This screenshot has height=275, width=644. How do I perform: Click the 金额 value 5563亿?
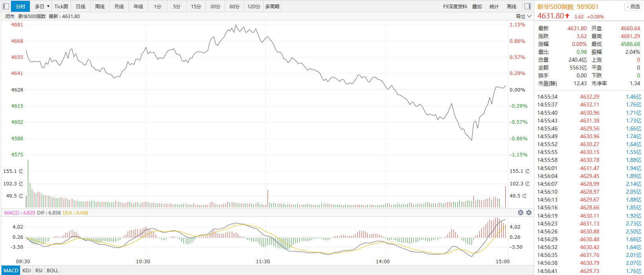coord(578,68)
